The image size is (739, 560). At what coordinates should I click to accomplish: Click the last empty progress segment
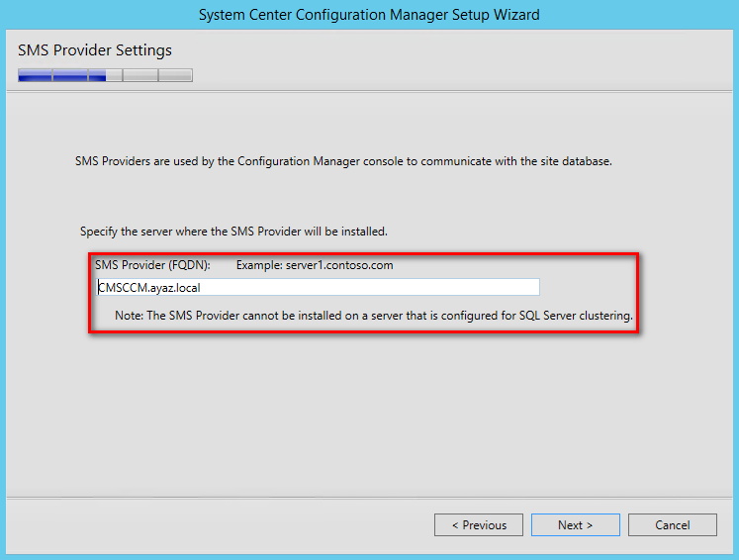click(175, 75)
